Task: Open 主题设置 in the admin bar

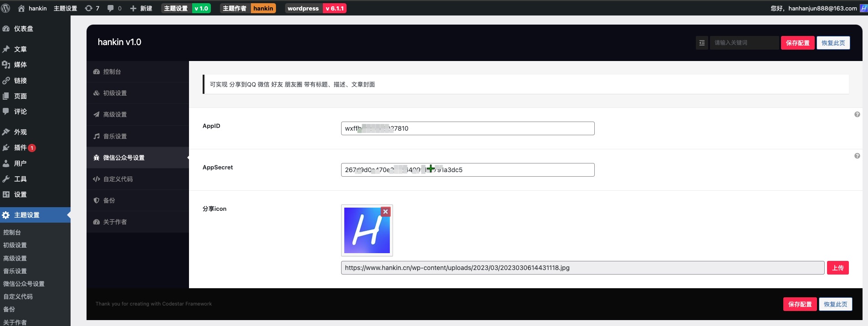Action: click(65, 8)
